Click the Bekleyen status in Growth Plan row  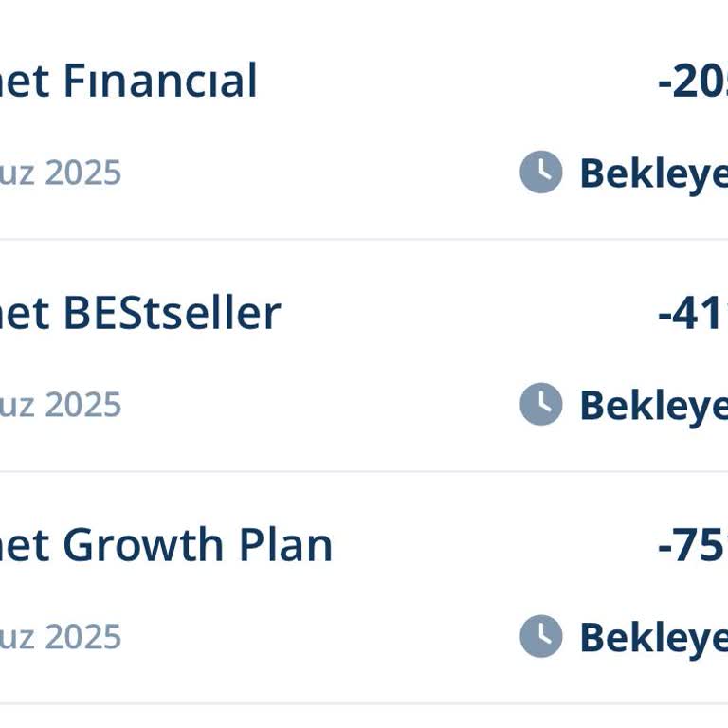(x=653, y=638)
